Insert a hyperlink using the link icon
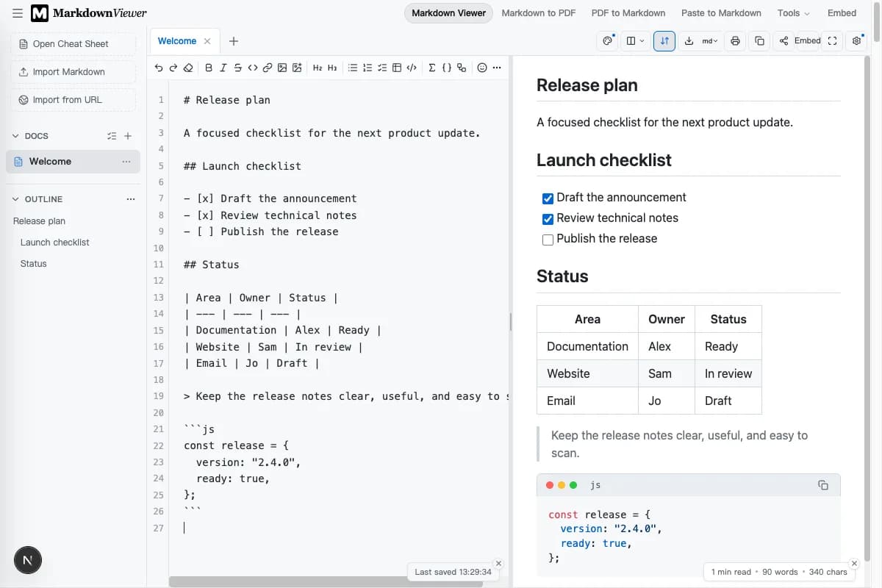This screenshot has height=588, width=882. click(x=268, y=68)
